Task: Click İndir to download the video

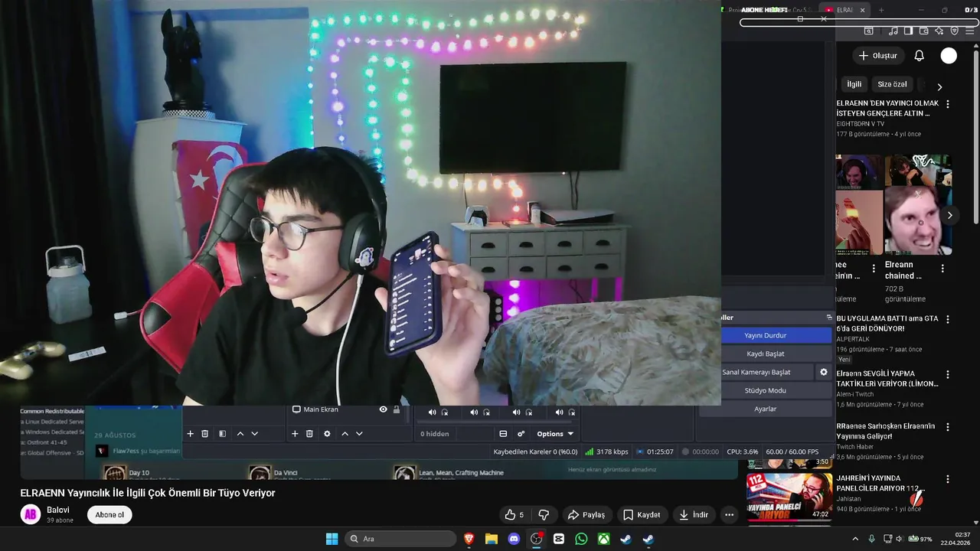Action: point(694,515)
